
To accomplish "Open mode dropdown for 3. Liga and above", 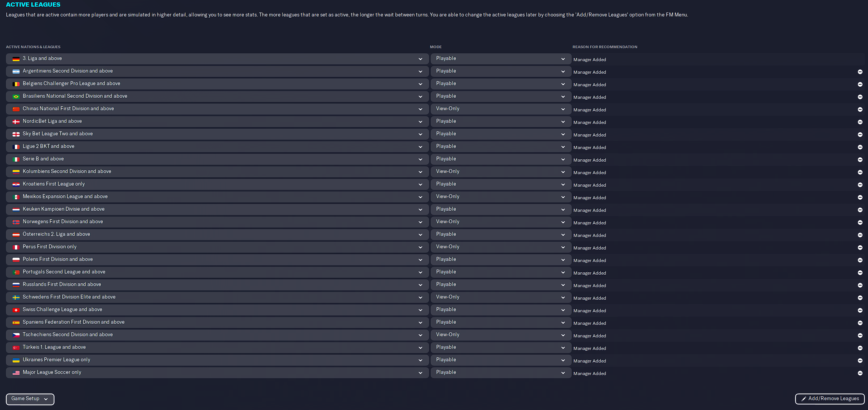I will click(500, 59).
